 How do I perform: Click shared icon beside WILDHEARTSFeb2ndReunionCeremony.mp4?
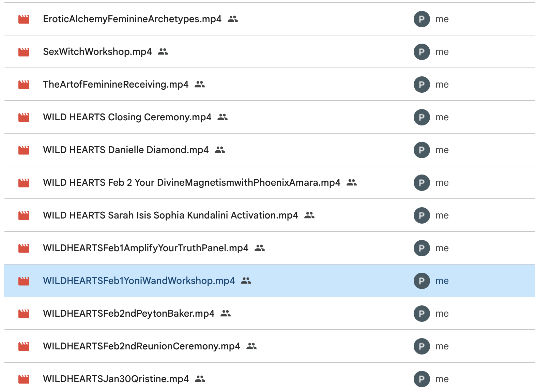tap(251, 346)
